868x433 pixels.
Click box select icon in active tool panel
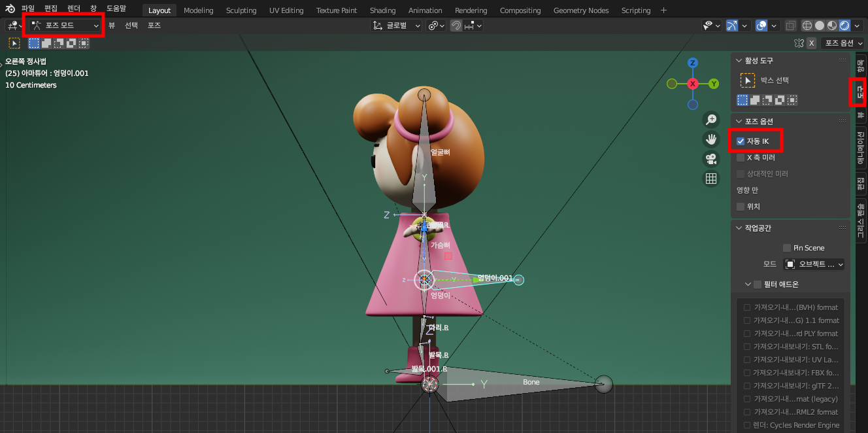[x=748, y=80]
